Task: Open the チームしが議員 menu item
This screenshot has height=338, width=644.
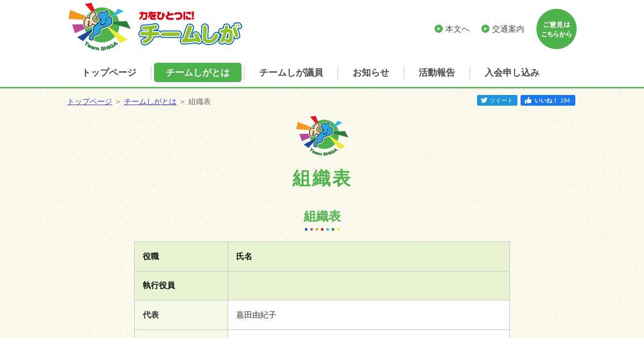Action: click(291, 72)
